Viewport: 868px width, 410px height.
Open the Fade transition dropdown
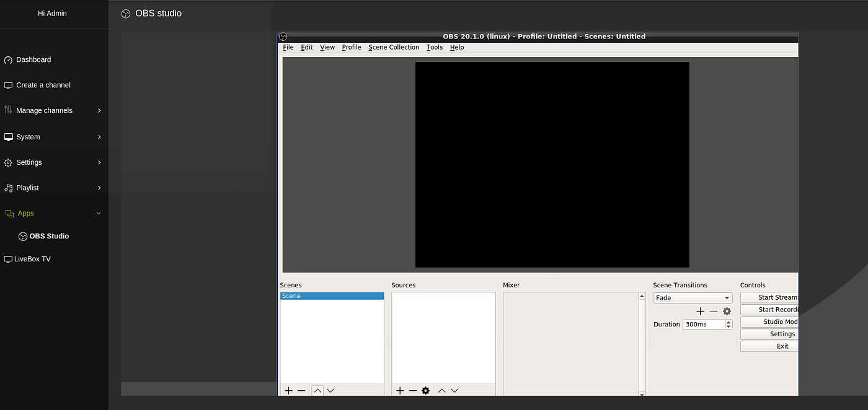(693, 298)
